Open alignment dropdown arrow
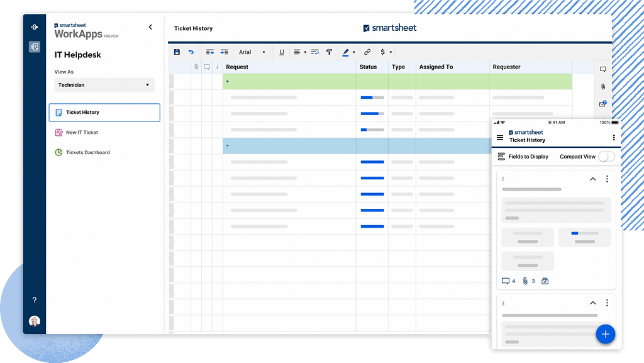Viewport: 644px width, 363px height. [305, 53]
